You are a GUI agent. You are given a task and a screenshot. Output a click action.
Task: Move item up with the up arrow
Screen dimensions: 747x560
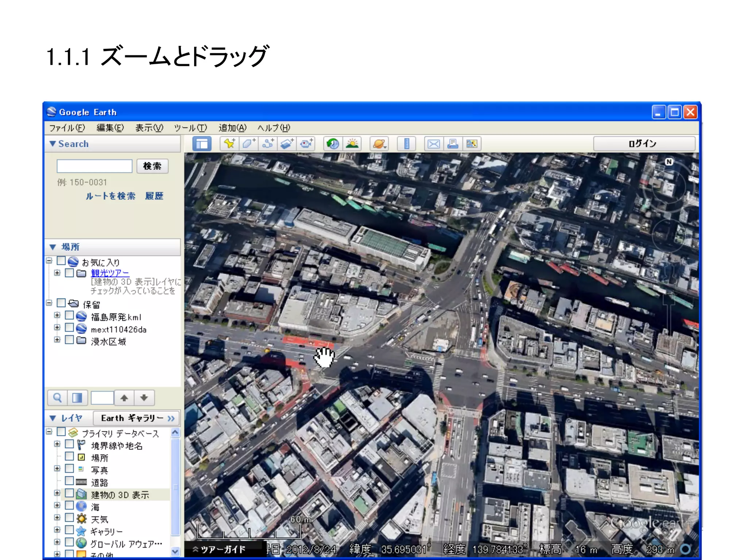[124, 397]
